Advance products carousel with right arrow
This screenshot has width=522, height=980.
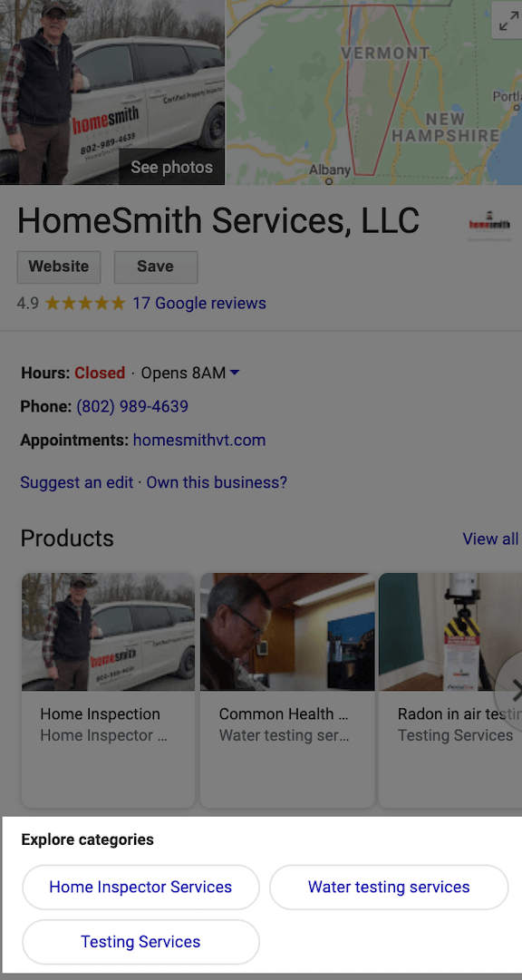point(513,691)
